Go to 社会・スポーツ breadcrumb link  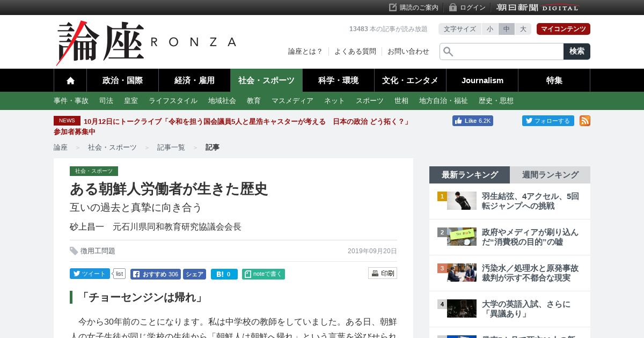(112, 147)
